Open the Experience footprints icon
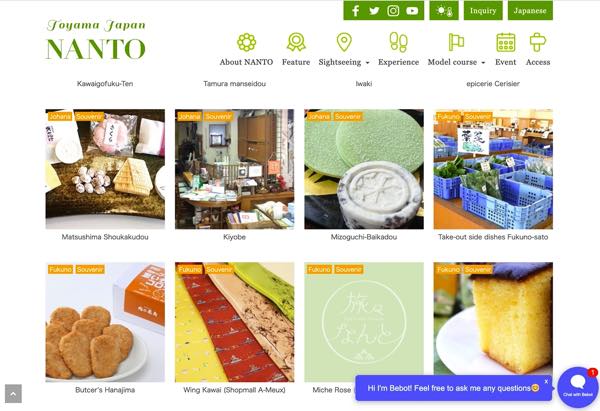Viewport: 600px width, 411px height. click(398, 42)
